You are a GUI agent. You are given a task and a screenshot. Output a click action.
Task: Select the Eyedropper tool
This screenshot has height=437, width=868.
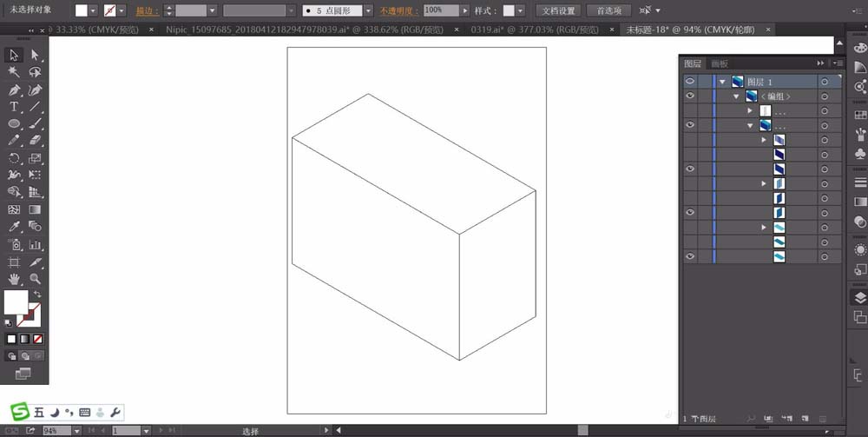point(14,226)
